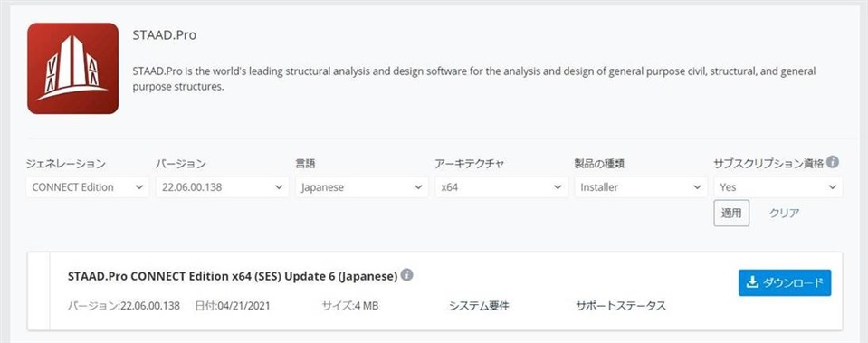Open the バージョン dropdown showing 22.06.00.138
This screenshot has width=868, height=343.
(x=223, y=187)
